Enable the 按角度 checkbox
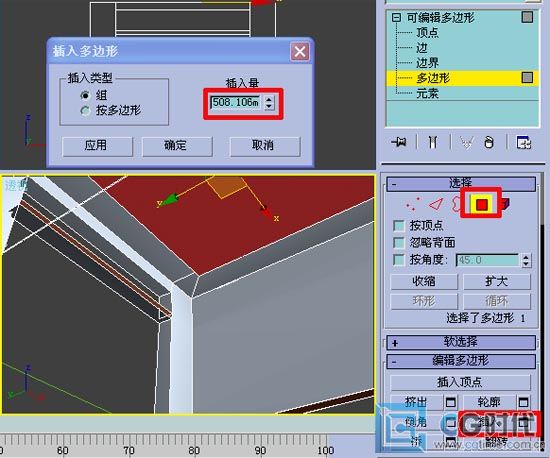Screen dimensions: 550x458 [399, 260]
